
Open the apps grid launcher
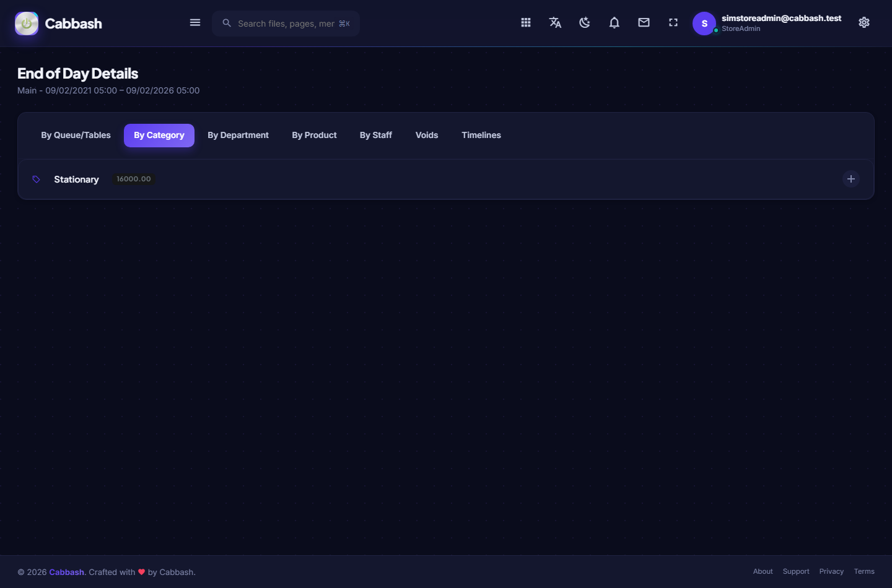click(526, 23)
